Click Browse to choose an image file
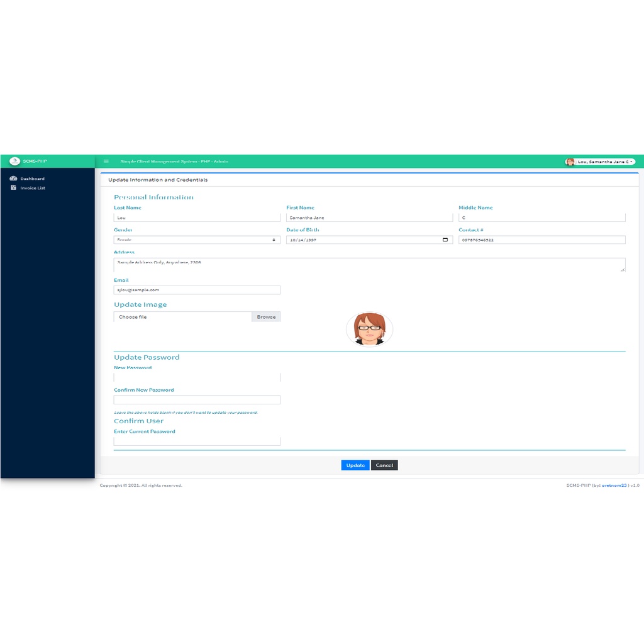The width and height of the screenshot is (644, 644). [266, 317]
